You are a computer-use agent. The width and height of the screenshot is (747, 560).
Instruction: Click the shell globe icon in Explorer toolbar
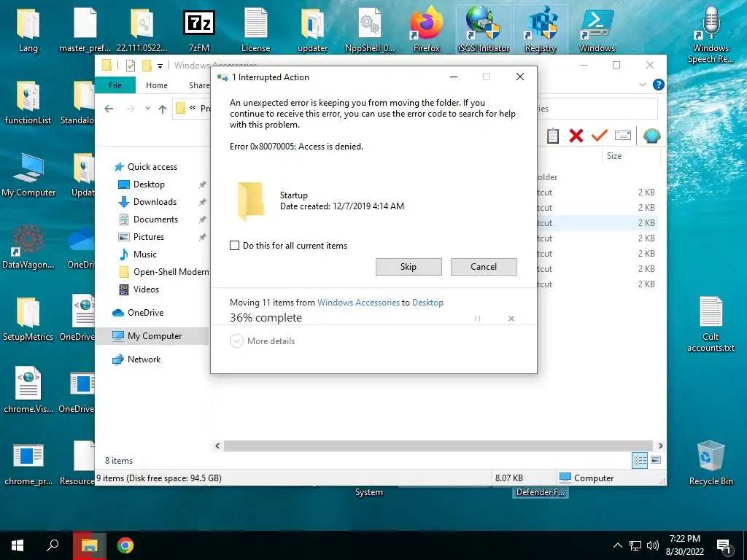coord(651,136)
